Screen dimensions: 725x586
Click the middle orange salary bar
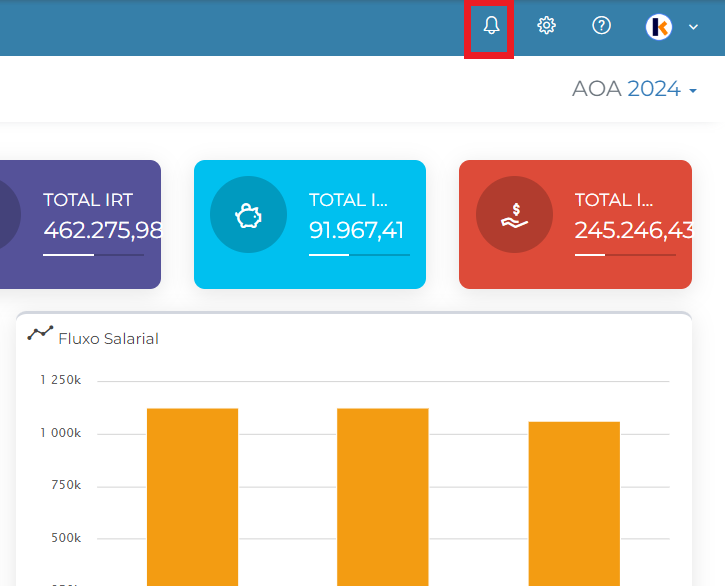(x=383, y=497)
